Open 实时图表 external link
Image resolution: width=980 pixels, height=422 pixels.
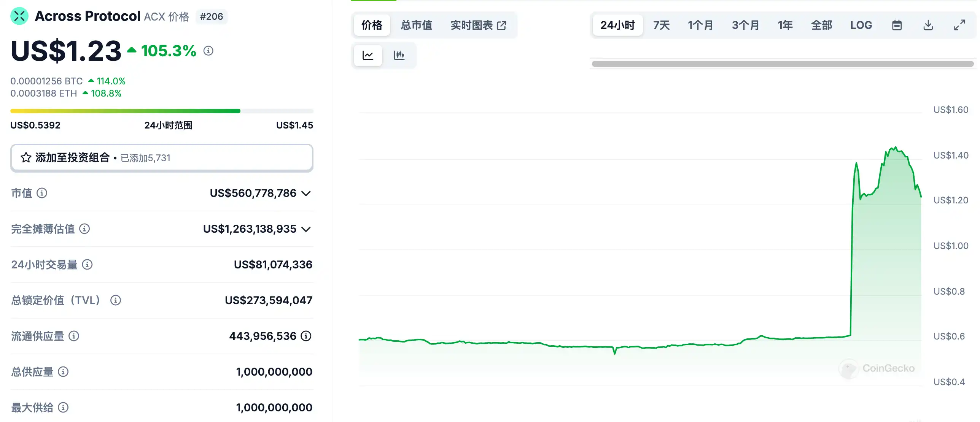478,25
